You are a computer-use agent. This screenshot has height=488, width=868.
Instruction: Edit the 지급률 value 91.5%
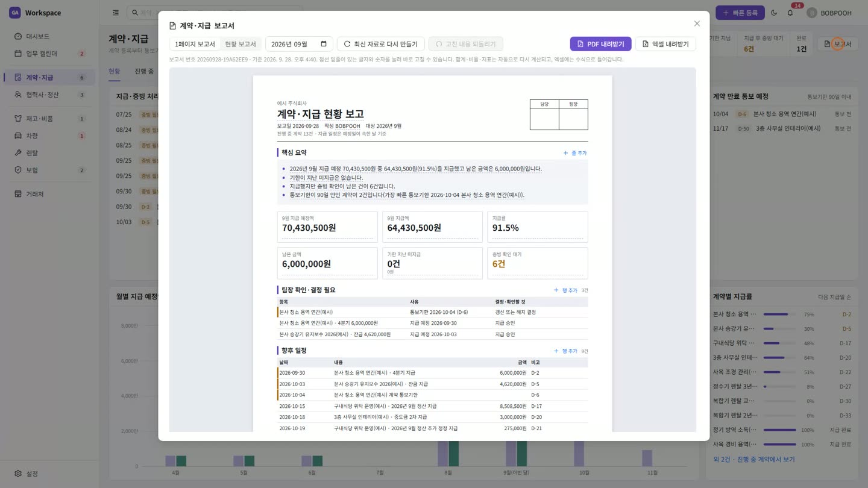click(505, 228)
